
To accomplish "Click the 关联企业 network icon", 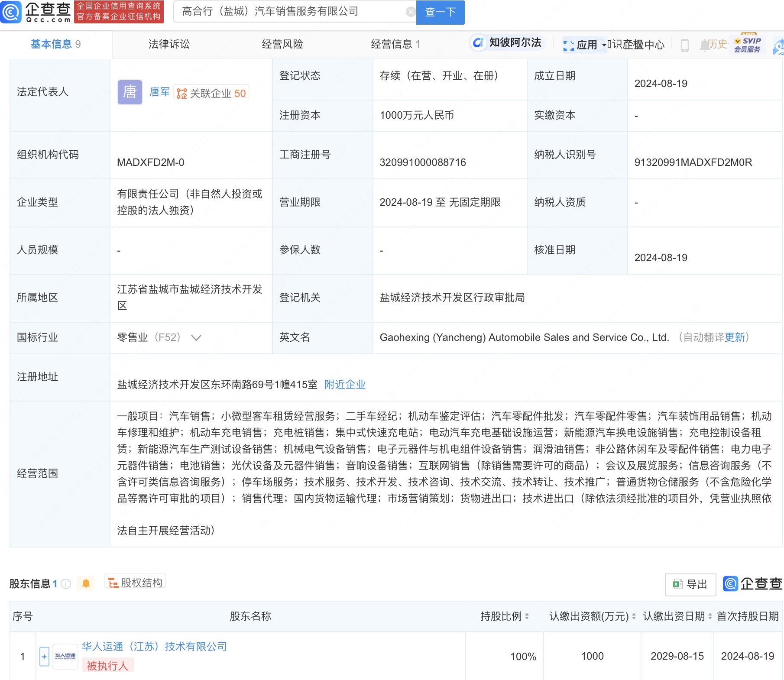I will tap(182, 94).
